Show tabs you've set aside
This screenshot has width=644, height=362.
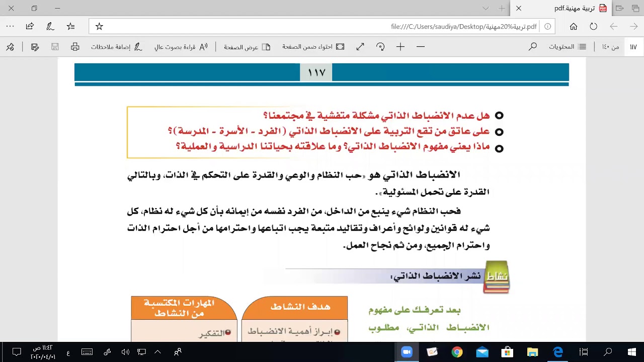click(635, 9)
